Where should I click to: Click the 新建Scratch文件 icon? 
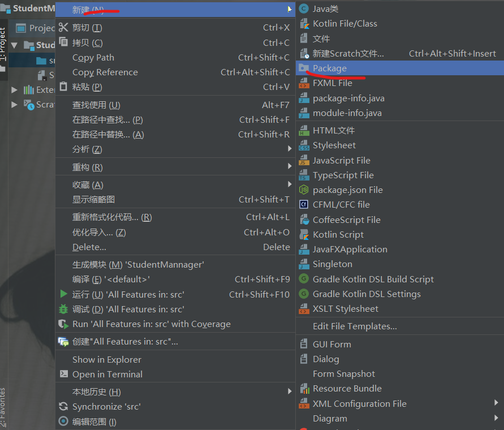point(304,53)
